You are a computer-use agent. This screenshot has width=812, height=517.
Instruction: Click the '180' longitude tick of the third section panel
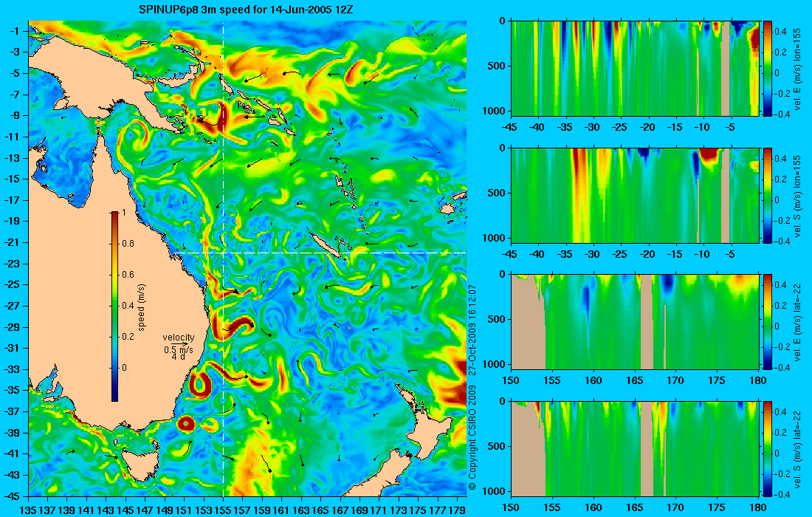(x=758, y=381)
